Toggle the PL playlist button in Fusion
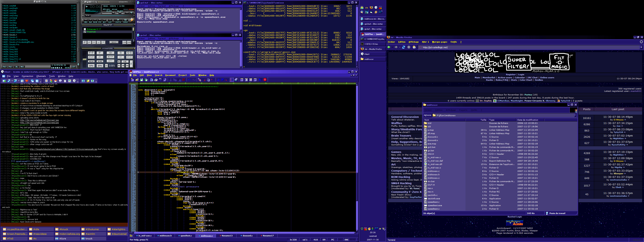644x242 pixels. (131, 13)
